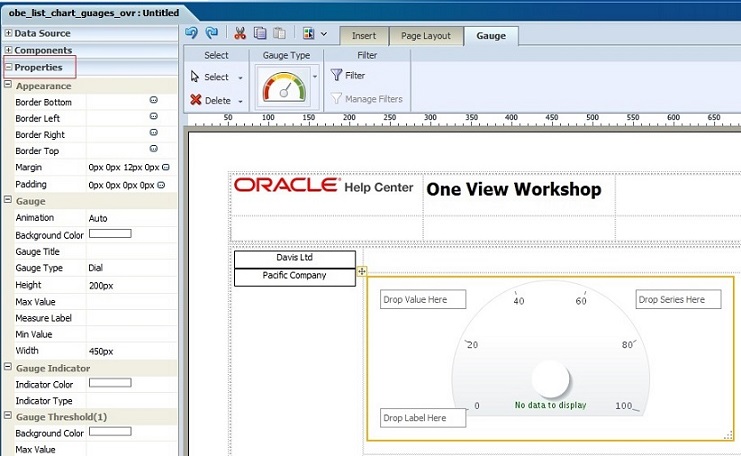741x456 pixels.
Task: Click the Min Value field
Action: click(x=131, y=335)
